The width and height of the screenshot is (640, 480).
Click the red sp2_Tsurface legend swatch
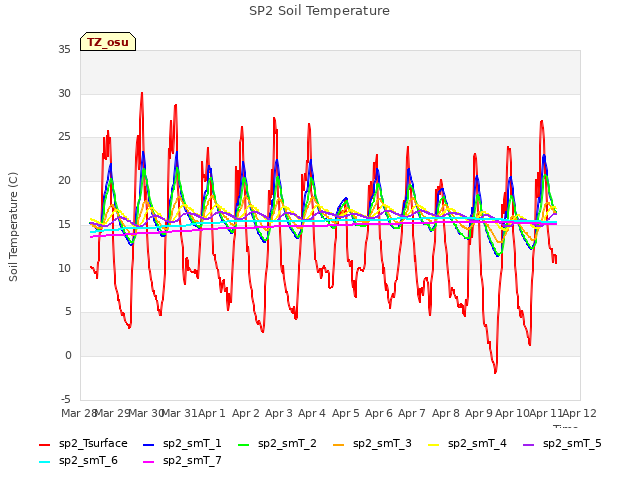coord(44,444)
